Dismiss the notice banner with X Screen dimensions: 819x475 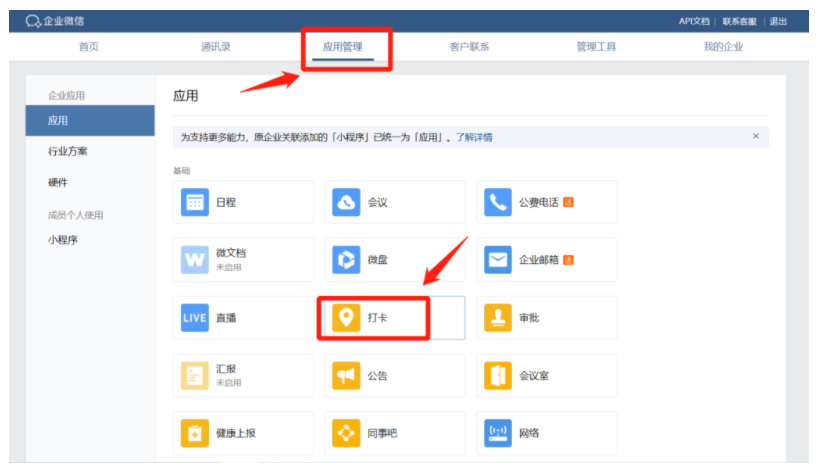pos(755,136)
